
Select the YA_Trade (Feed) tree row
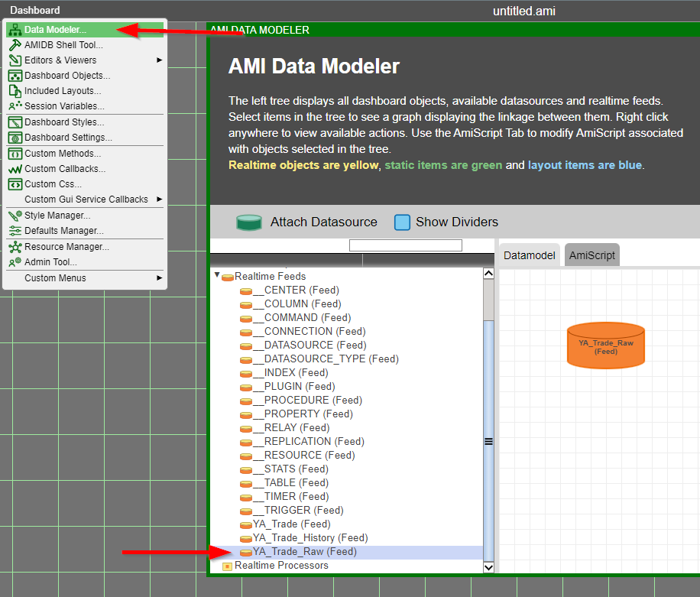(346, 524)
